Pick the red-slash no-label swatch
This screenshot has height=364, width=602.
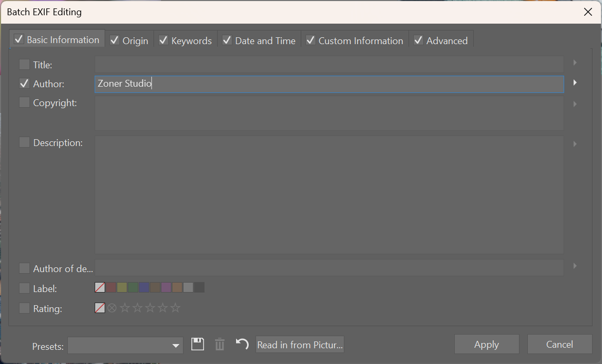tap(100, 287)
